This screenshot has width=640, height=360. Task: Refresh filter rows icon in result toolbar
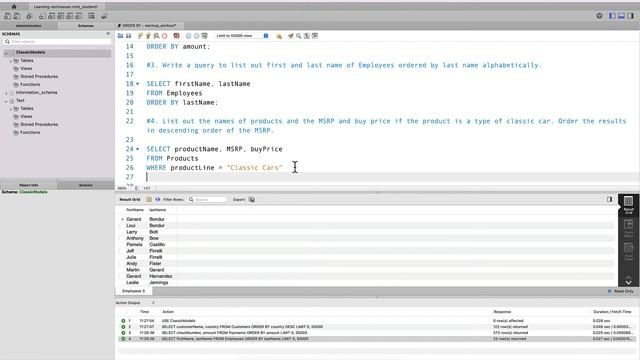coord(158,200)
